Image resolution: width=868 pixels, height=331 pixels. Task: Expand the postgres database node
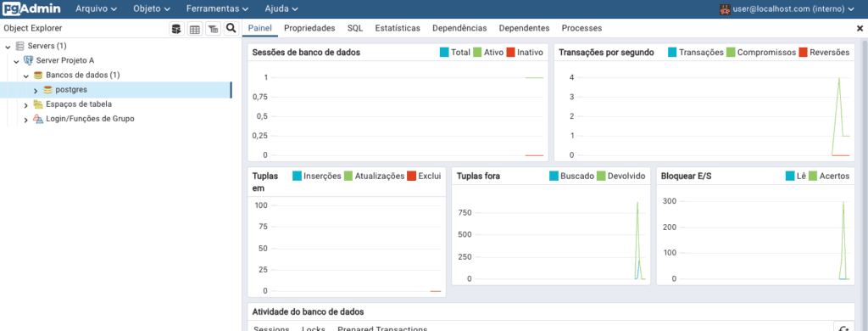point(36,90)
